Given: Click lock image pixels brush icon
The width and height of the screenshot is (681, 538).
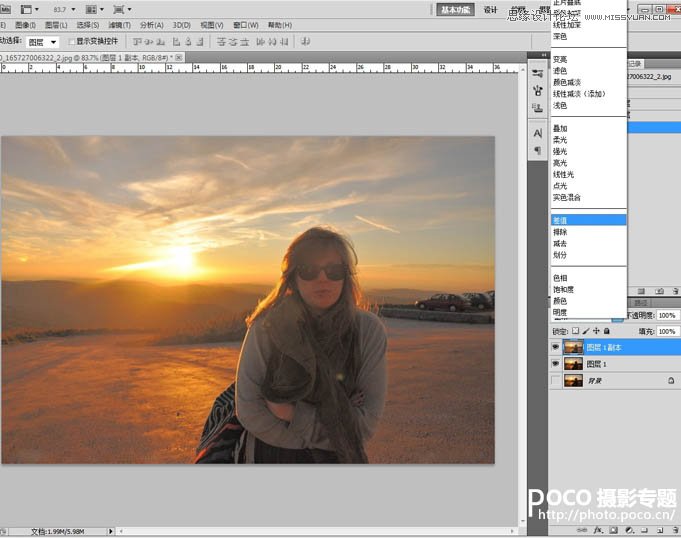Looking at the screenshot, I should click(x=587, y=331).
